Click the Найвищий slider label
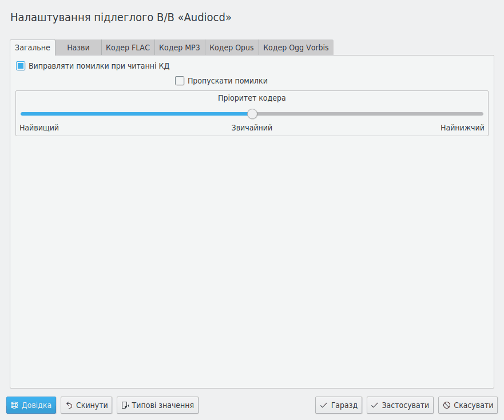Screen dimensions: 504x420 tap(39, 128)
